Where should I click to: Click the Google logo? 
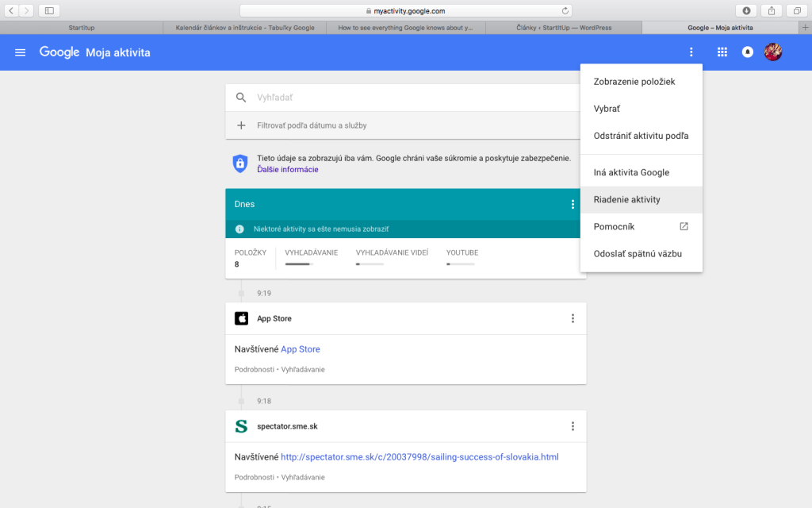point(59,52)
